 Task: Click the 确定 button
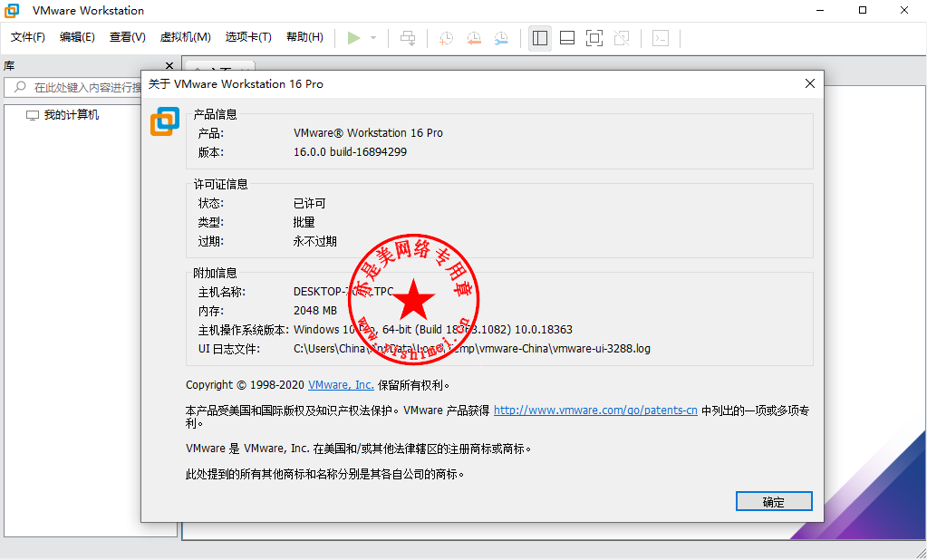point(774,501)
